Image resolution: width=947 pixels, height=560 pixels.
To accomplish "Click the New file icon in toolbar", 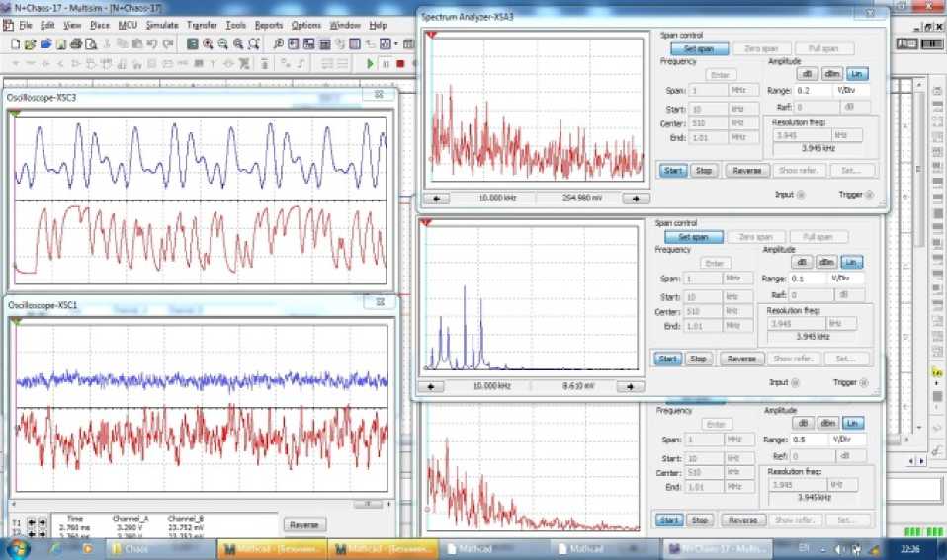I will click(16, 44).
